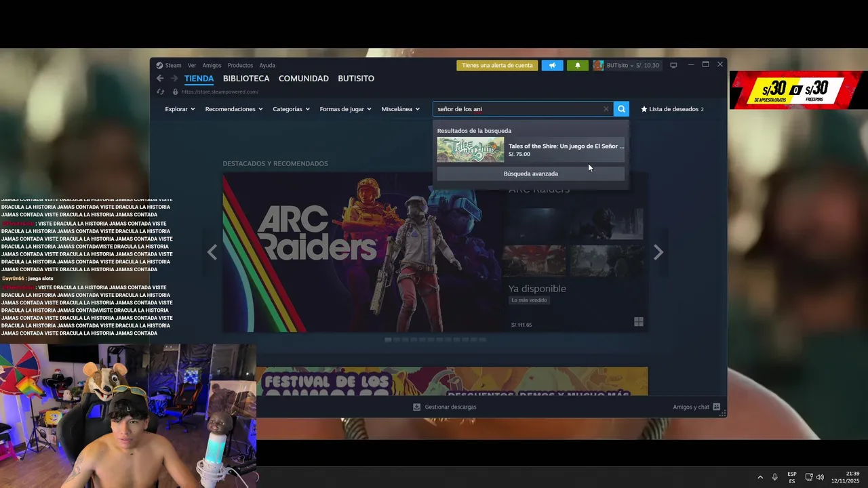The image size is (868, 488).
Task: Click the Windows platform icon on ARC Raiders
Action: coord(639,322)
